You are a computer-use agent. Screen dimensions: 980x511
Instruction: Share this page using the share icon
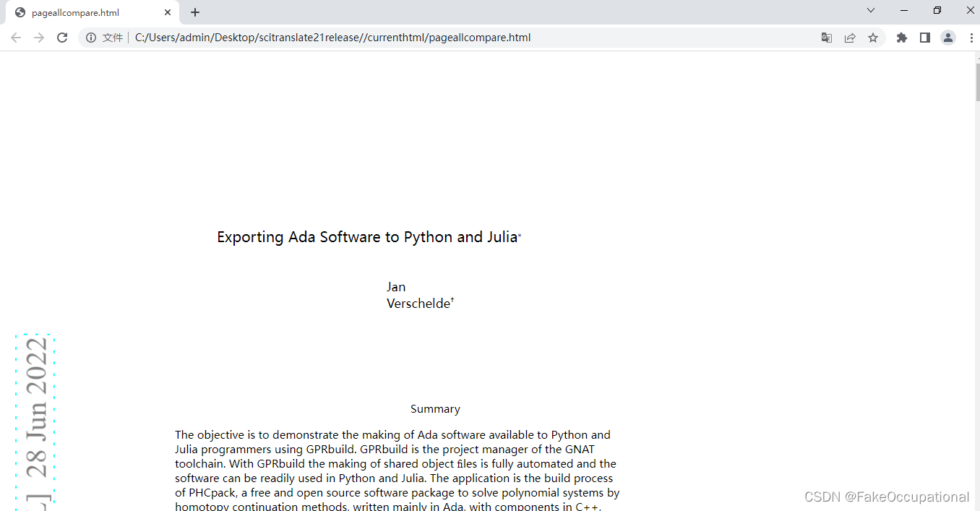click(850, 38)
